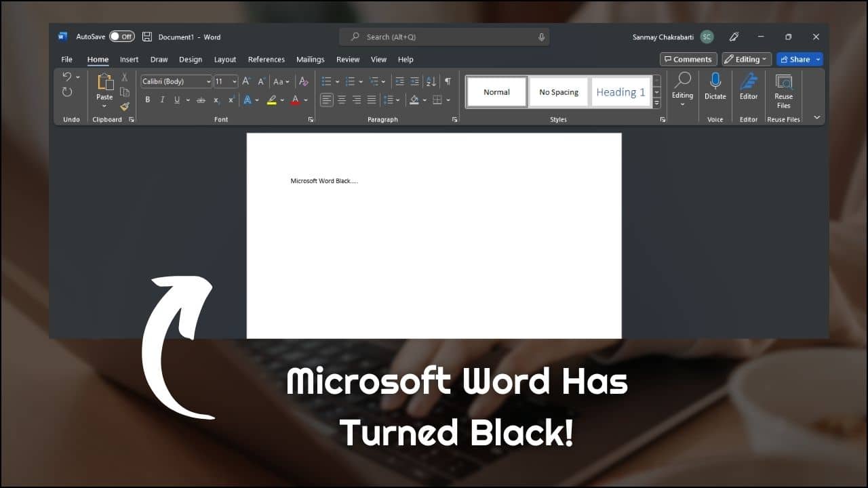The image size is (868, 488).
Task: Toggle Bold formatting
Action: 147,100
